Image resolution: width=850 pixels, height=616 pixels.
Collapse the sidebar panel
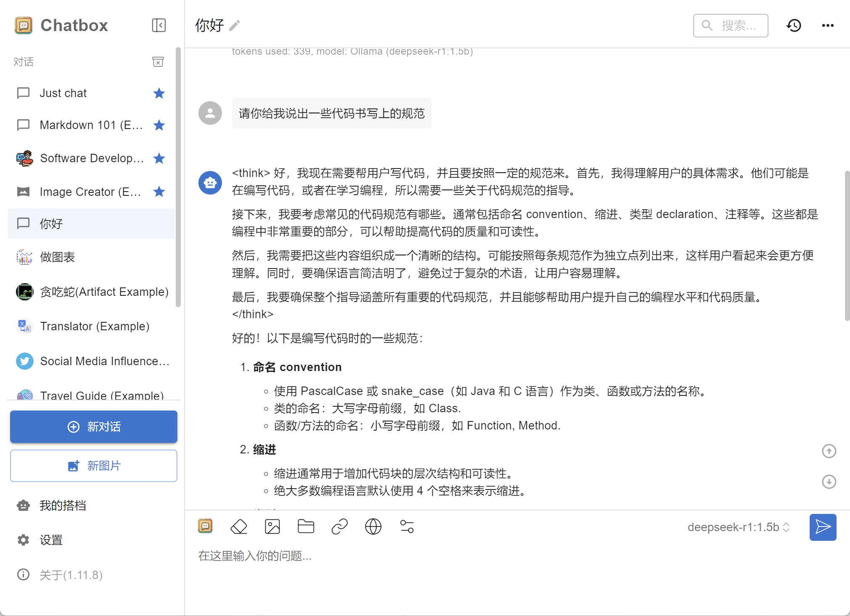(x=159, y=25)
